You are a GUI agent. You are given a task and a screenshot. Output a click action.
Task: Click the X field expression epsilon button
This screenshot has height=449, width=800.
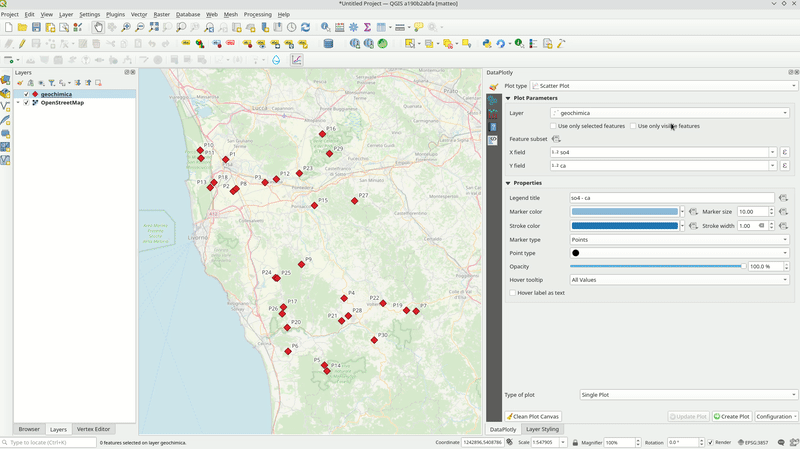[785, 153]
